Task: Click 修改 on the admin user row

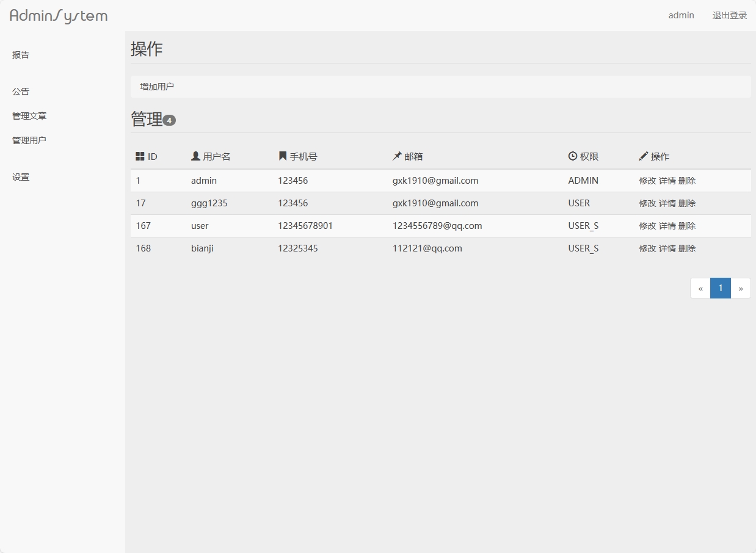Action: click(x=647, y=181)
